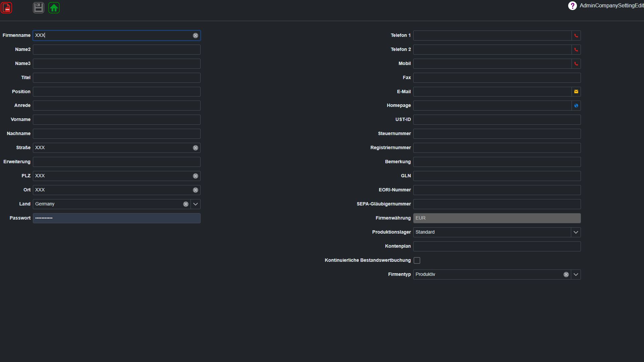This screenshot has width=644, height=362.
Task: Expand the Firmentyp dropdown arrow
Action: (x=576, y=275)
